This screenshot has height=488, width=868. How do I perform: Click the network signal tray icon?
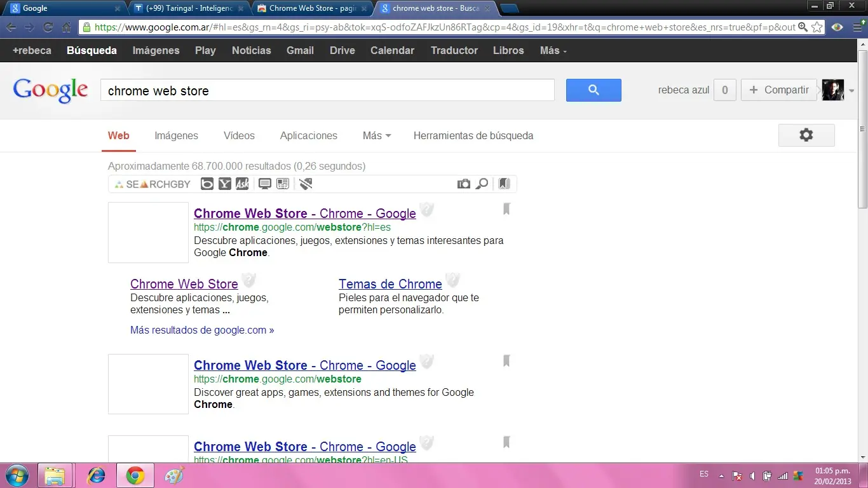(783, 475)
